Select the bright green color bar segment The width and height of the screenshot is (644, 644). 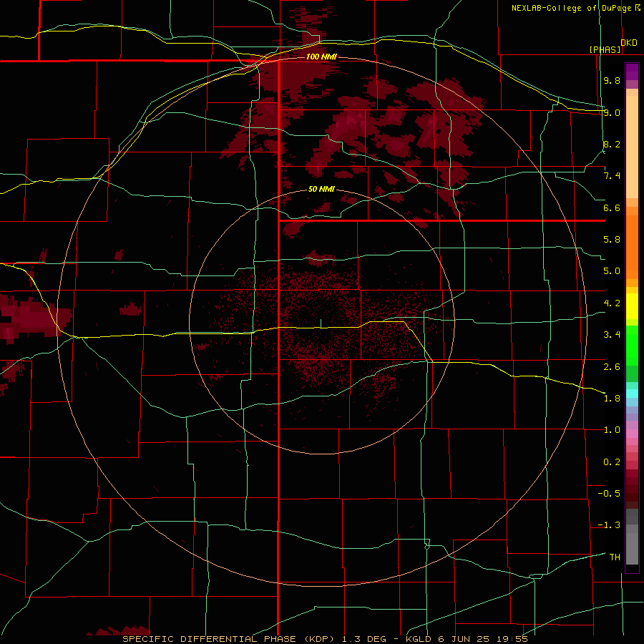[632, 345]
